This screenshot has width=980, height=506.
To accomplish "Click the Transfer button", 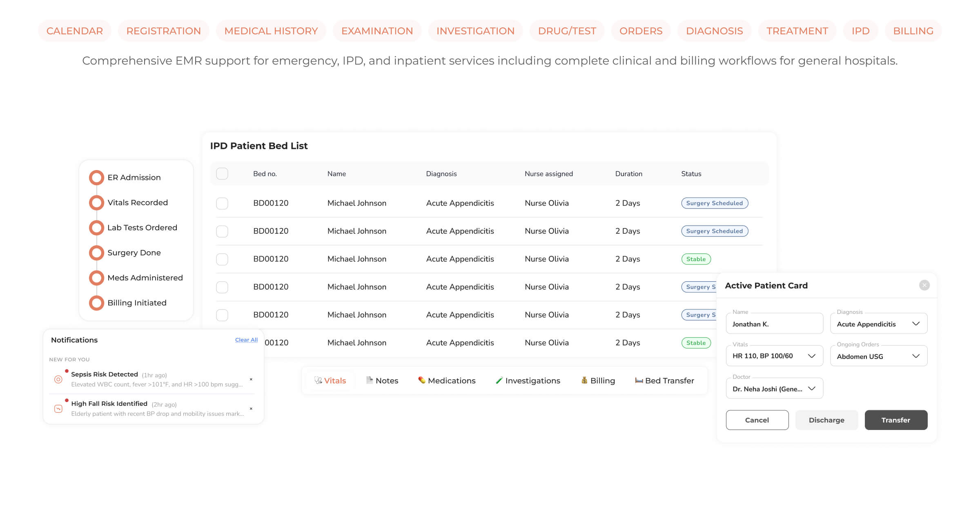I will coord(896,420).
